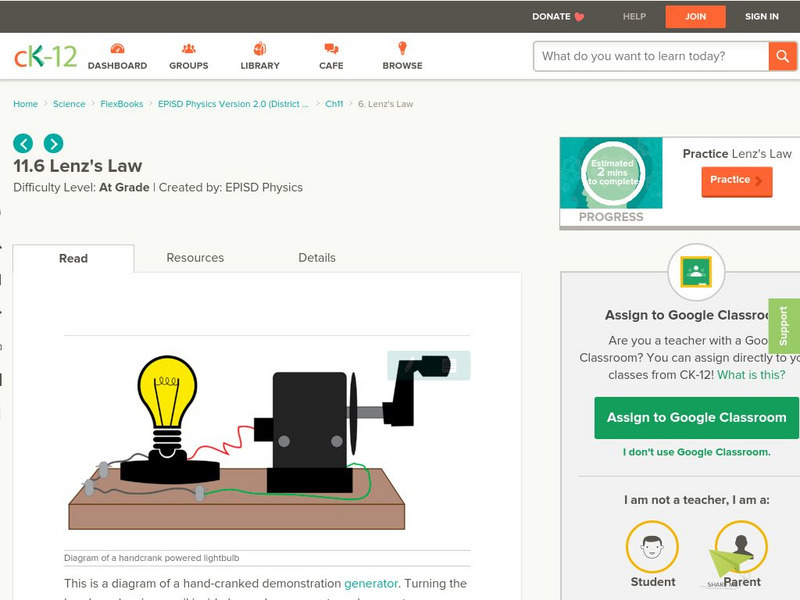Click 'I don't use Google Classroom.' link
This screenshot has width=800, height=600.
tap(696, 452)
